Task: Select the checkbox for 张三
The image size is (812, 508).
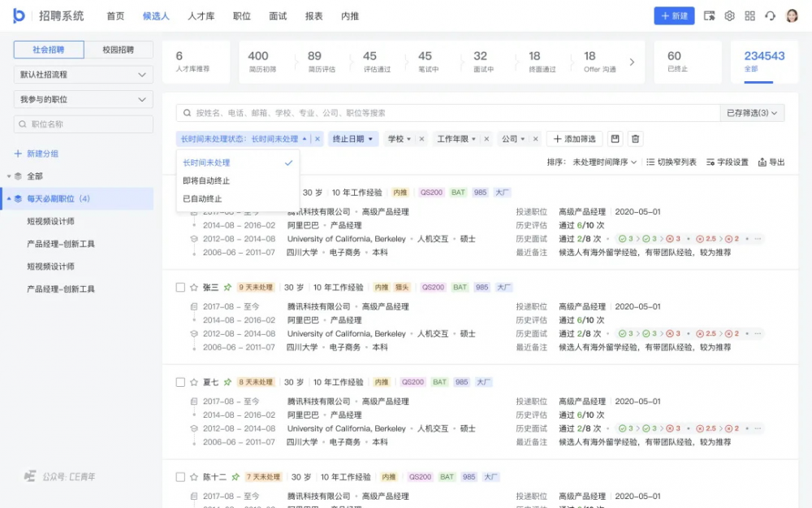Action: coord(180,287)
